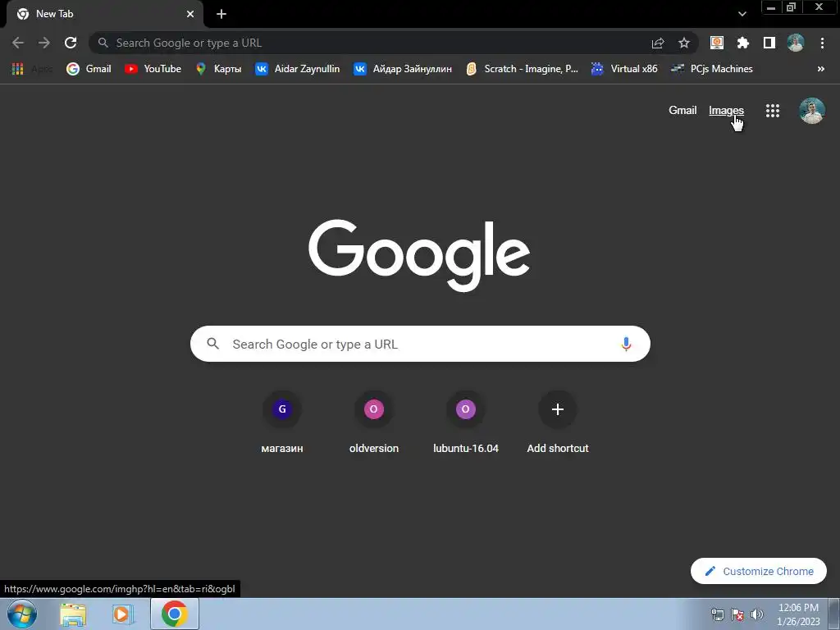The image size is (840, 630).
Task: Open the taskbar clock showing 12:06 PM
Action: (798, 614)
